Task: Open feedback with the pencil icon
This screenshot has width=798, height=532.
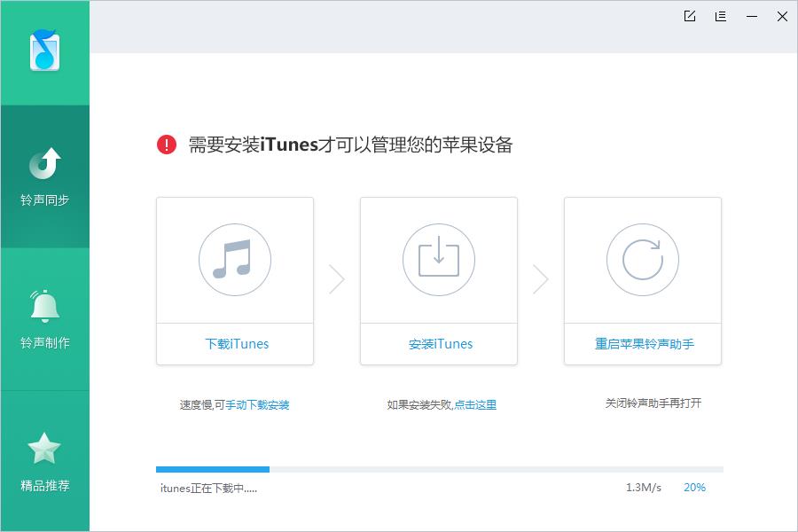Action: (689, 16)
